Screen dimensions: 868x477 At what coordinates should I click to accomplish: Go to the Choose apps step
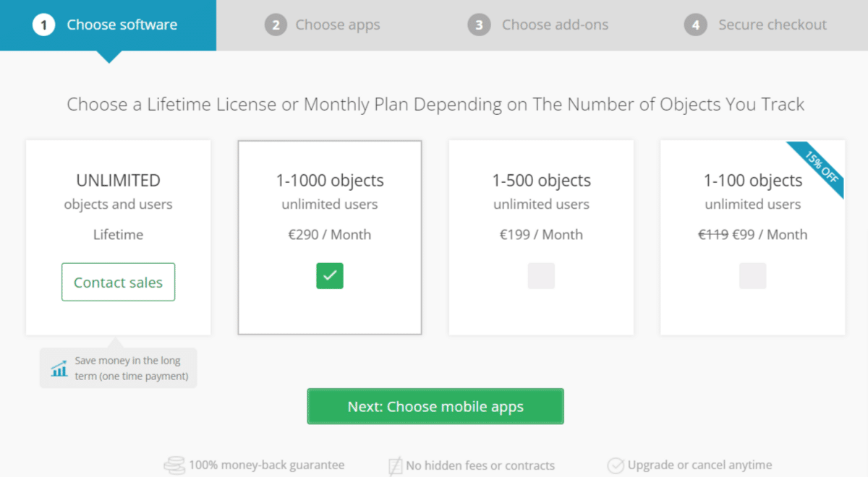(338, 25)
